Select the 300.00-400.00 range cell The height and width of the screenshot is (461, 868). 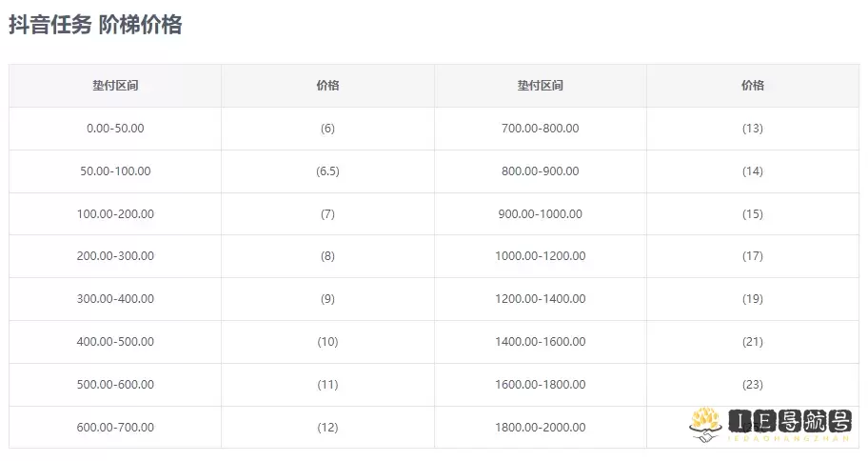[115, 299]
